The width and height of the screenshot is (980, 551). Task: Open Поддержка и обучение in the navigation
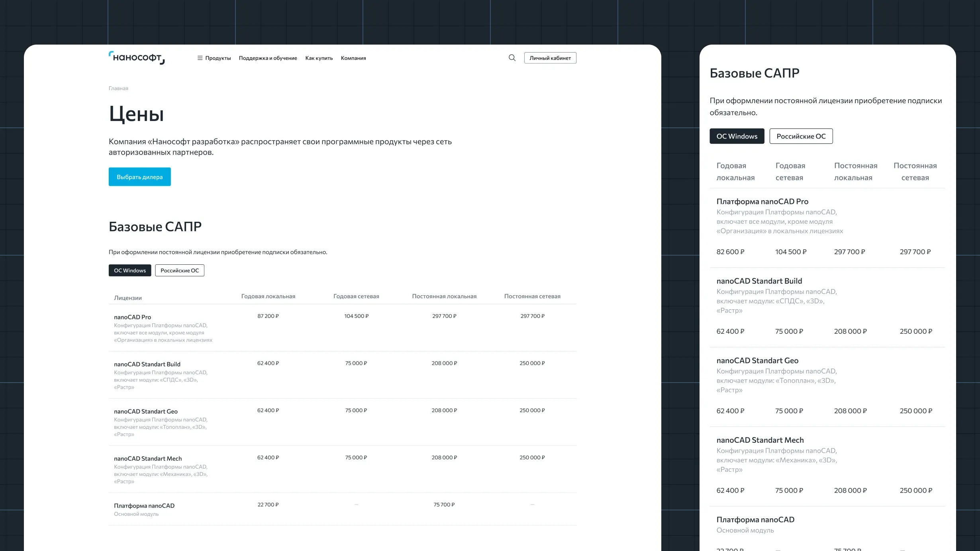[x=268, y=58]
